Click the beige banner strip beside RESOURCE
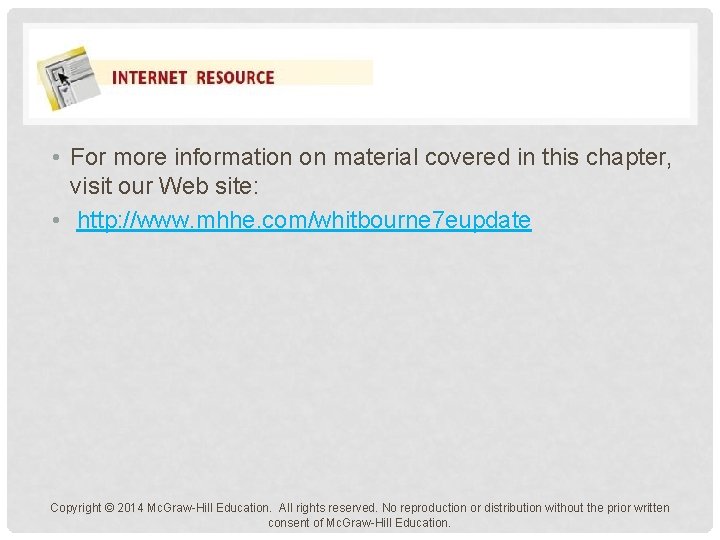Screen dimensions: 720x540 [324, 73]
